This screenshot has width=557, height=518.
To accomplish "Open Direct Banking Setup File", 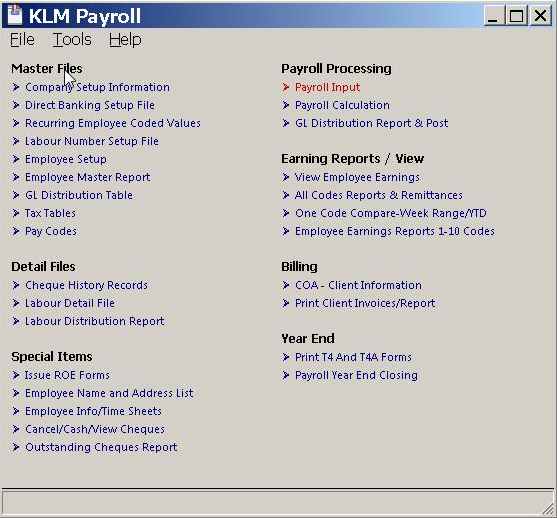I will click(x=90, y=106).
